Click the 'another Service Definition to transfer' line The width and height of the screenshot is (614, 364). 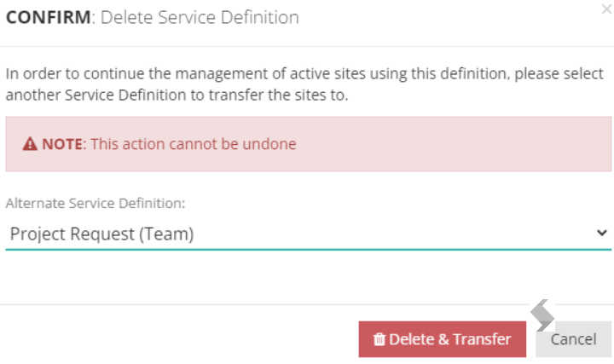(x=177, y=95)
